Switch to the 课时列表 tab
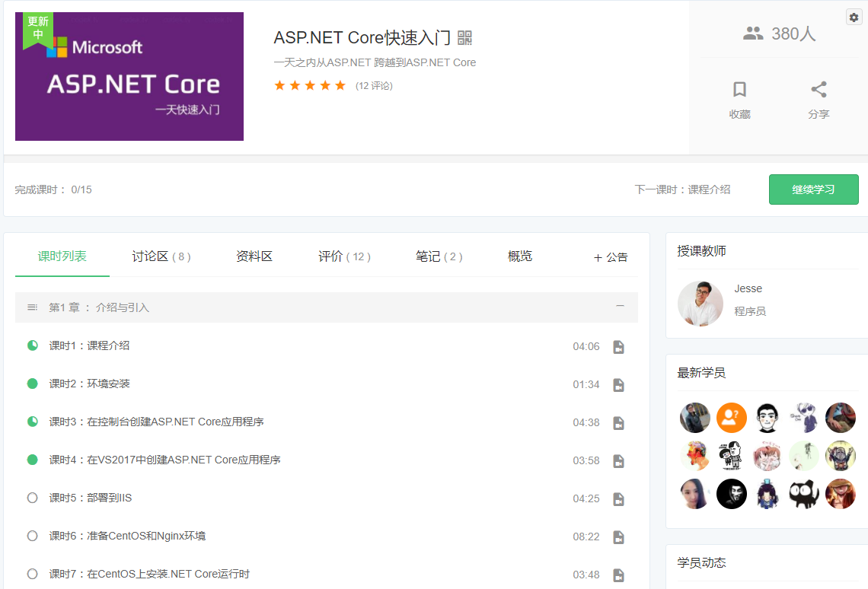 point(62,256)
